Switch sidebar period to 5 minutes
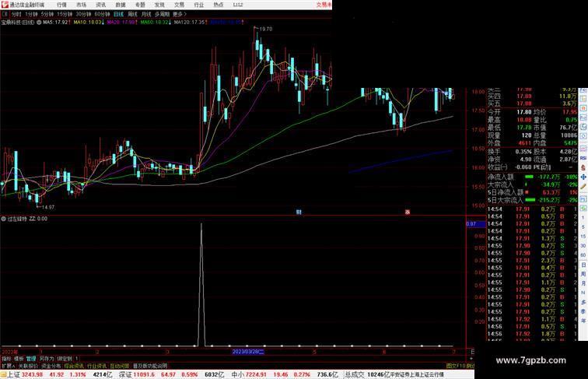The image size is (588, 379). pos(583,227)
